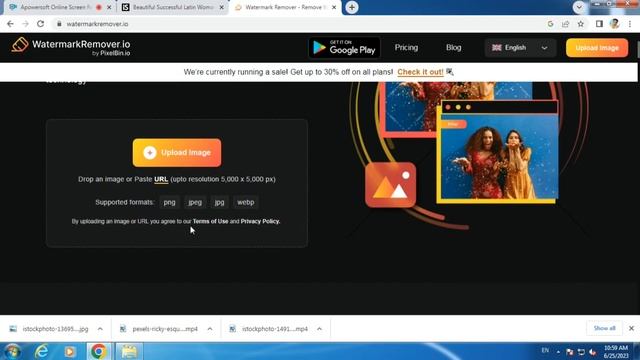Open the Privacy Policy link
The image size is (640, 360).
coord(260,221)
